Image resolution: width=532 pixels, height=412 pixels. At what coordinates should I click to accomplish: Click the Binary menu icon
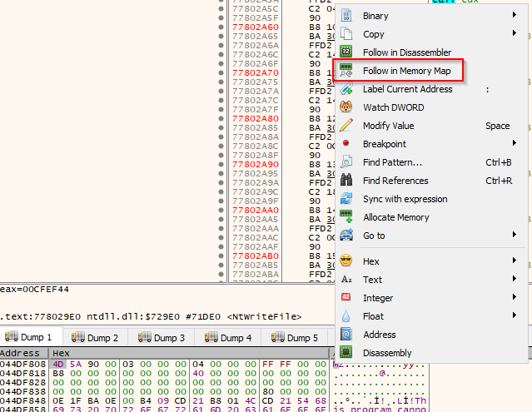(346, 16)
